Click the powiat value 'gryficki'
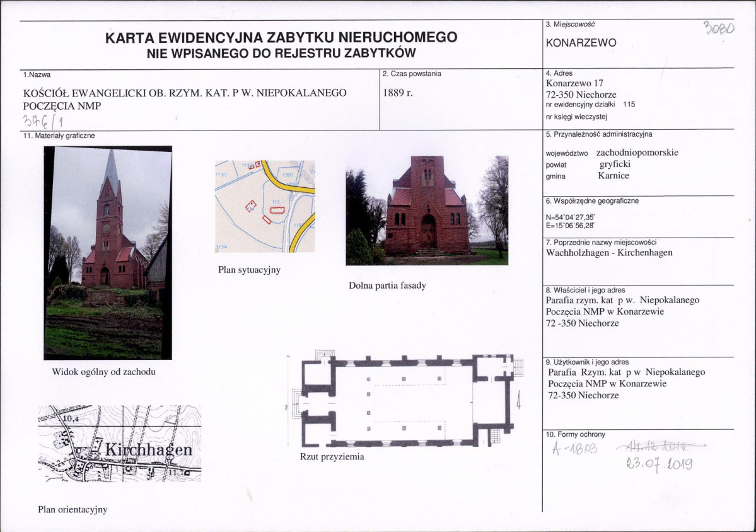The width and height of the screenshot is (756, 532). coord(615,165)
